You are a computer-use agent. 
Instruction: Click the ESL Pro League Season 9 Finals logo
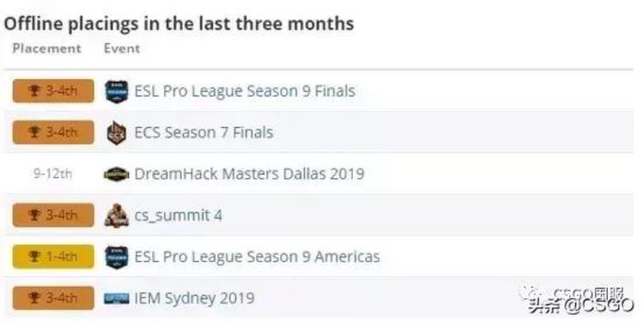pyautogui.click(x=116, y=91)
